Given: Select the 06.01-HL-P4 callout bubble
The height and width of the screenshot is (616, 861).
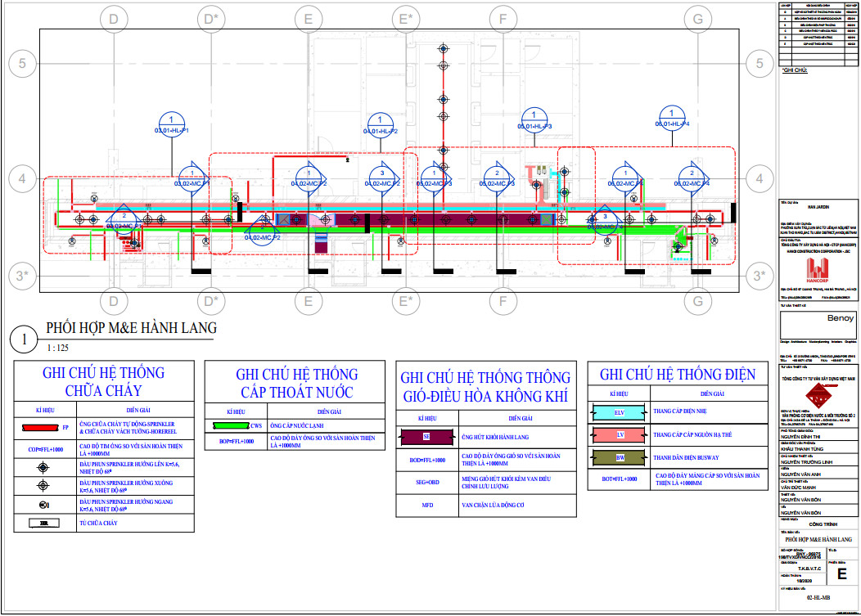Looking at the screenshot, I should point(672,118).
